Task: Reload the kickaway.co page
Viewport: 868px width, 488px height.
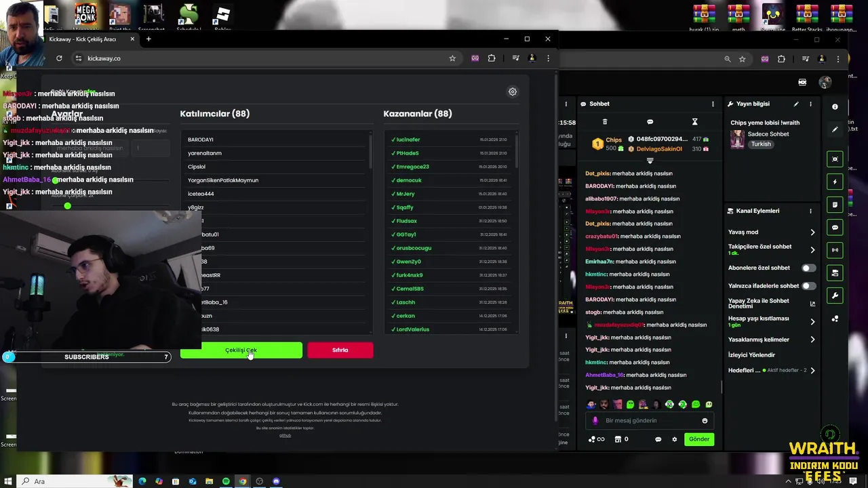Action: tap(59, 58)
